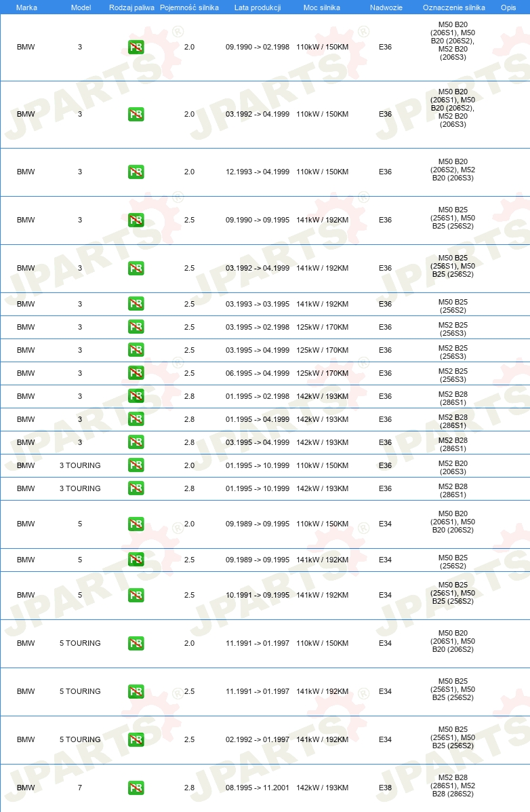Click E34 cell in row 10.1991 -> 09.1995
This screenshot has width=530, height=812.
pyautogui.click(x=385, y=596)
